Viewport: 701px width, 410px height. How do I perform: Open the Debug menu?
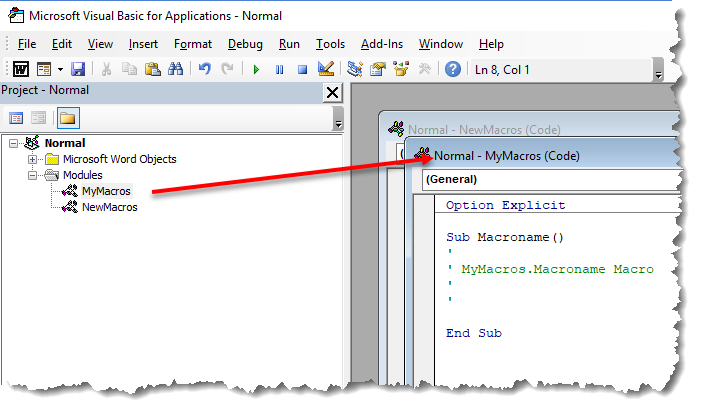click(245, 44)
